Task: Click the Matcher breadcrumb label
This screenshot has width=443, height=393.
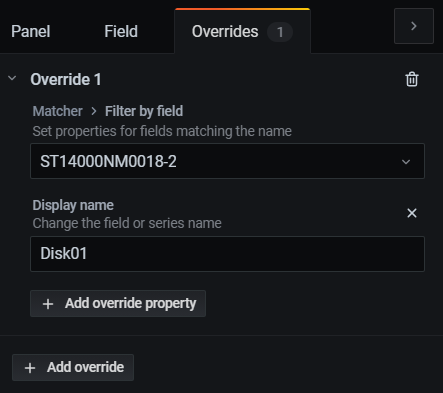Action: pyautogui.click(x=57, y=111)
